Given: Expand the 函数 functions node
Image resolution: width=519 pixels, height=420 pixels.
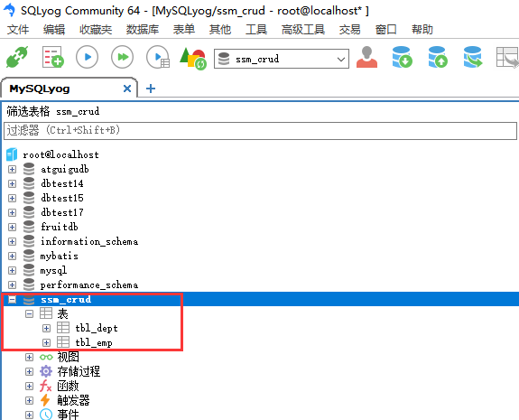Looking at the screenshot, I should point(30,386).
